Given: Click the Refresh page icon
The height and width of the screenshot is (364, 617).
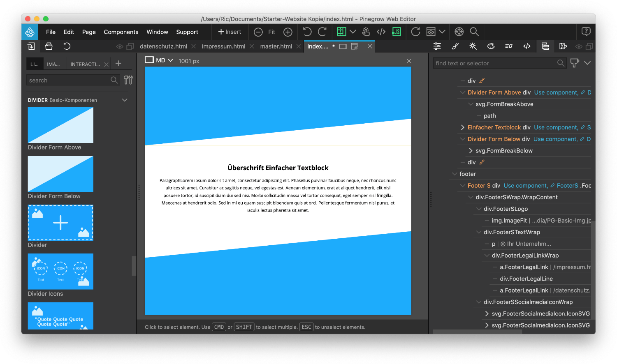Looking at the screenshot, I should pos(415,32).
